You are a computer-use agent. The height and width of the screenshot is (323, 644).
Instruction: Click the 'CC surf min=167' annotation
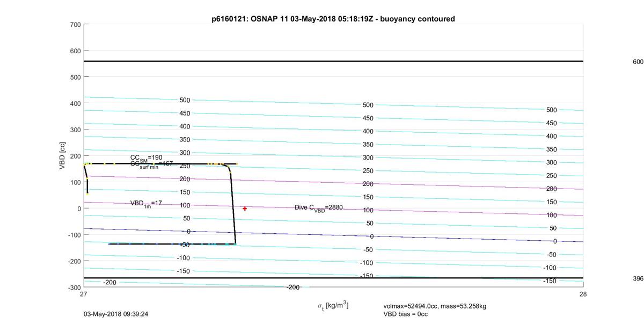point(152,164)
